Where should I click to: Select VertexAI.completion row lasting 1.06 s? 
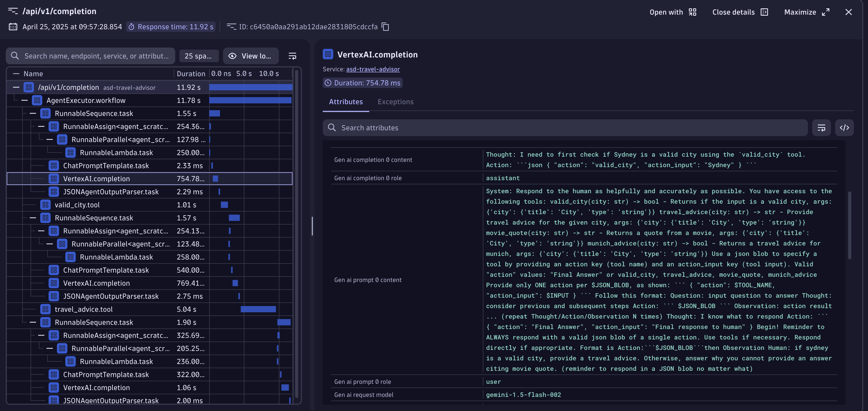[x=149, y=388]
